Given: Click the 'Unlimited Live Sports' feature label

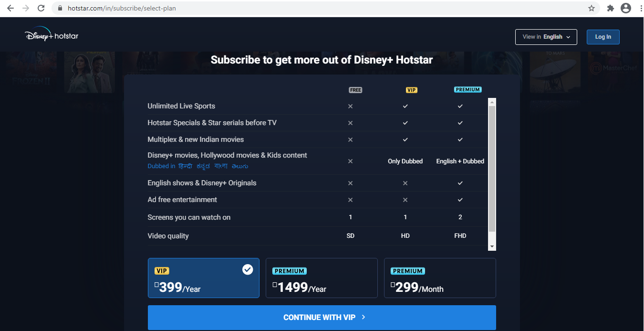Looking at the screenshot, I should point(181,106).
